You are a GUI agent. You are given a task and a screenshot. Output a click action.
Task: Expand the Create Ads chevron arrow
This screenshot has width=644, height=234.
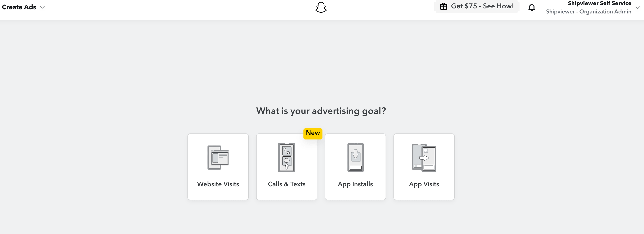point(42,7)
